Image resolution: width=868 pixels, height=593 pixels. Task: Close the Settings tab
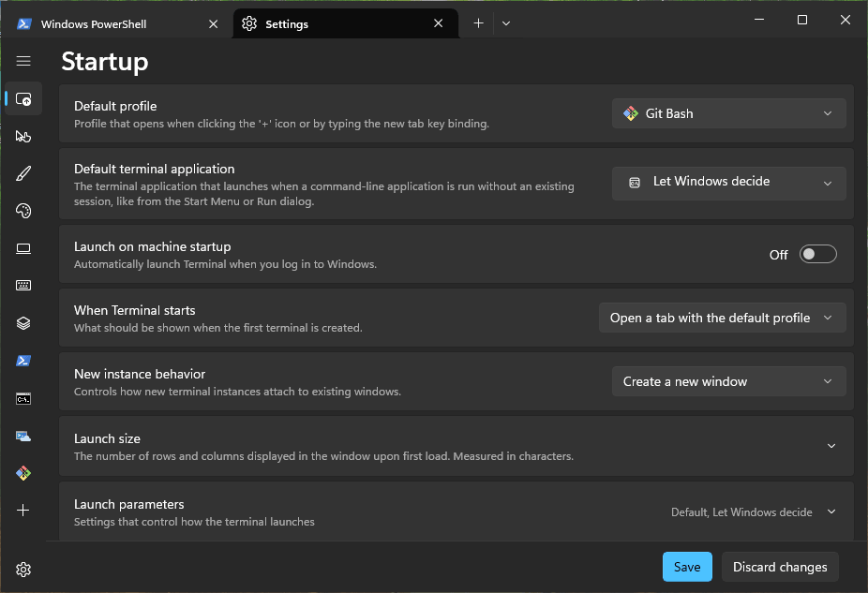pos(438,23)
